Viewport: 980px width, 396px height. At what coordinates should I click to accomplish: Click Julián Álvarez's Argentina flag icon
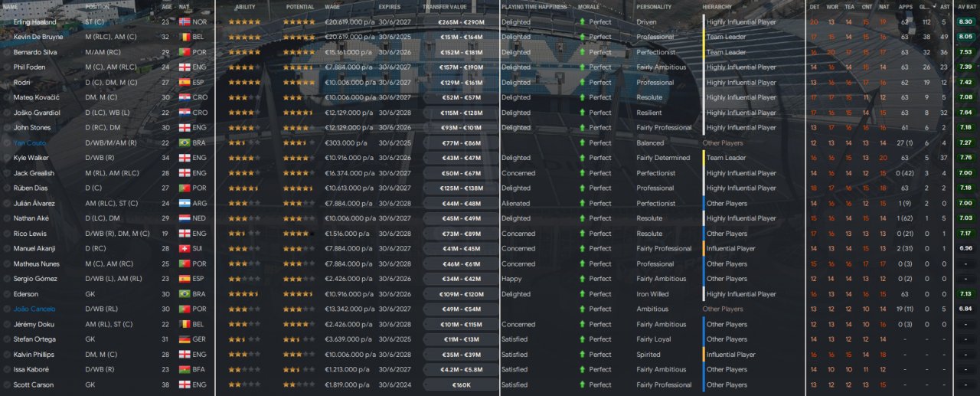[x=185, y=203]
